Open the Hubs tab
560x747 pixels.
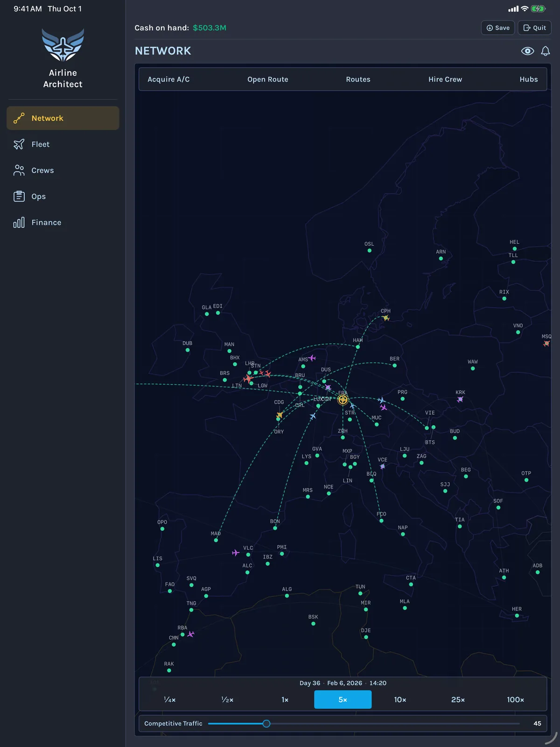(529, 79)
